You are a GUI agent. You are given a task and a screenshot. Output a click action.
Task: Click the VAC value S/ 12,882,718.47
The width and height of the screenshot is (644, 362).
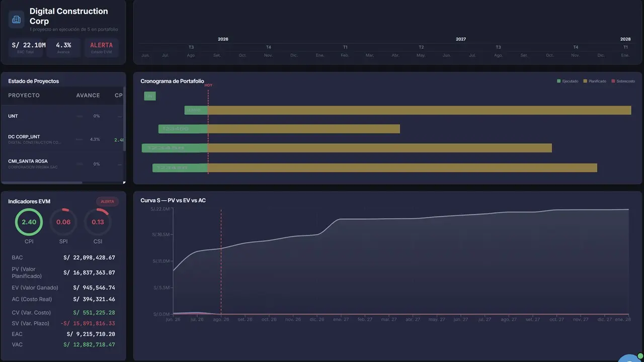(89, 344)
